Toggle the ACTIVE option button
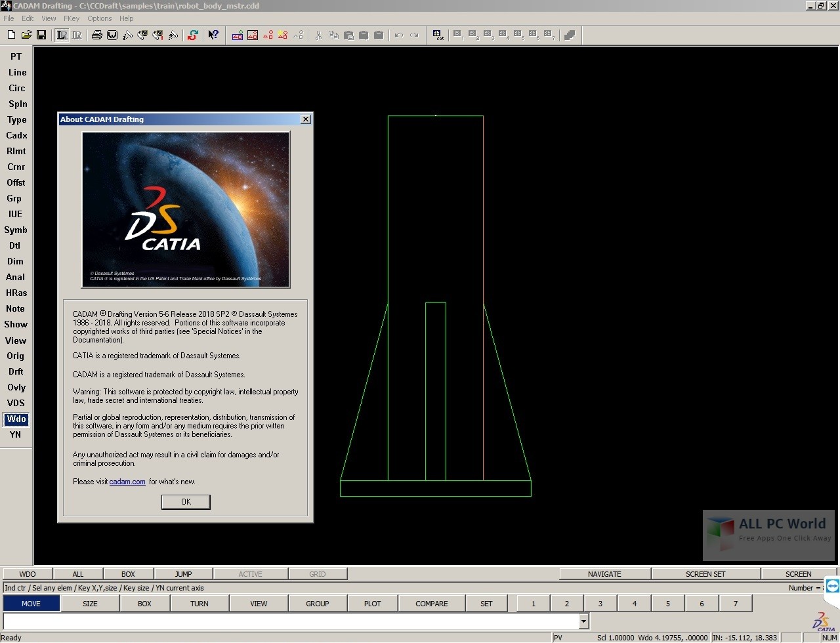840x643 pixels. tap(250, 574)
